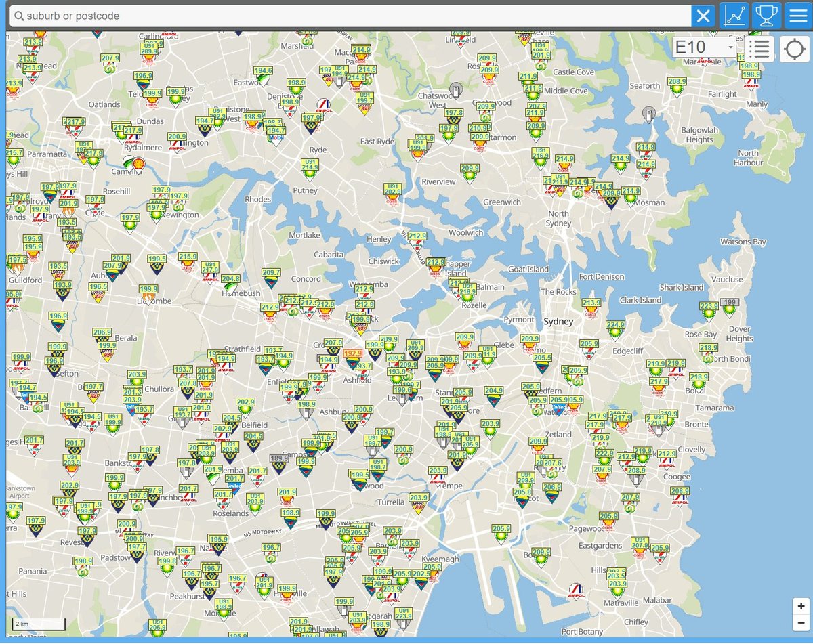Screen dimensions: 813x644
Task: Open the 223.9 BP marker near Vaucluse
Action: [709, 312]
